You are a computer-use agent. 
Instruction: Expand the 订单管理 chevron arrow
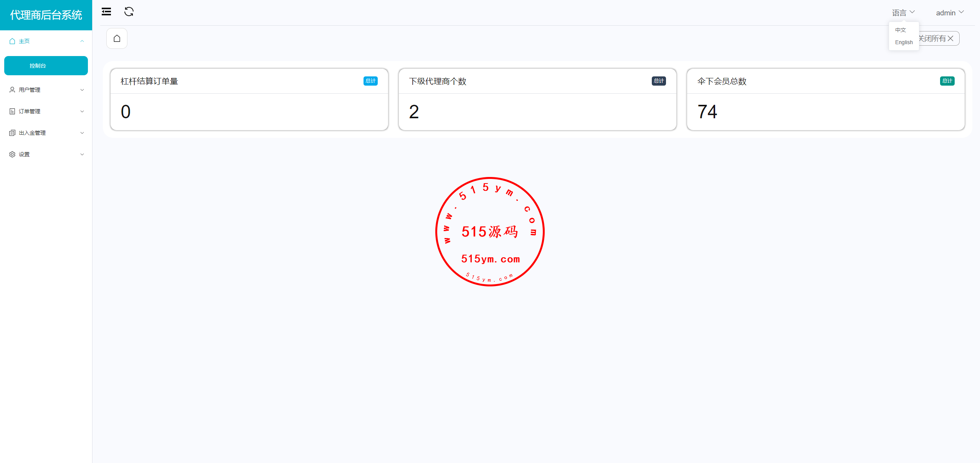tap(82, 111)
